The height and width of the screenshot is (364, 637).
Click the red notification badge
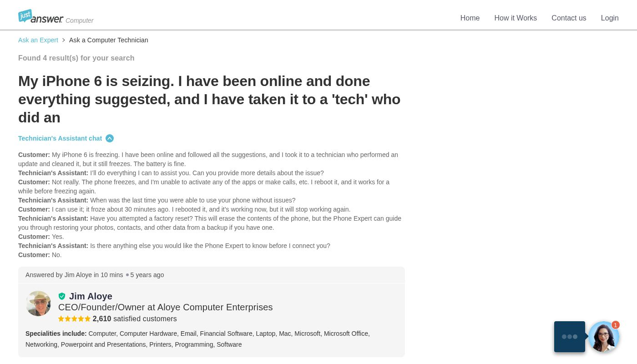616,325
